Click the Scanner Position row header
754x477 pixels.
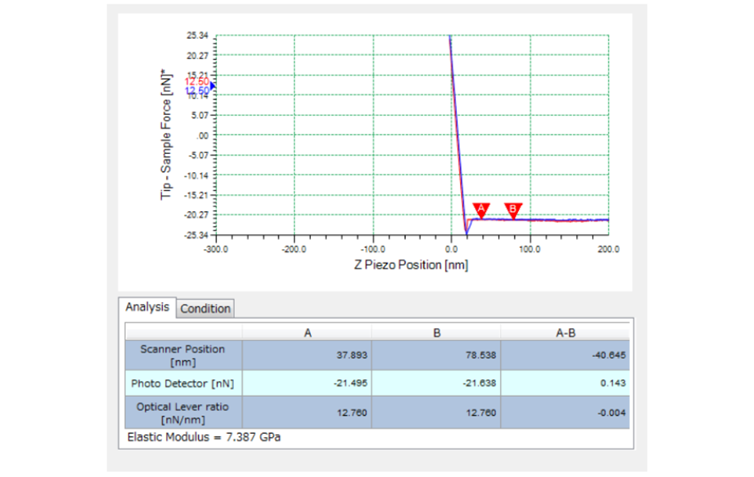click(x=183, y=355)
